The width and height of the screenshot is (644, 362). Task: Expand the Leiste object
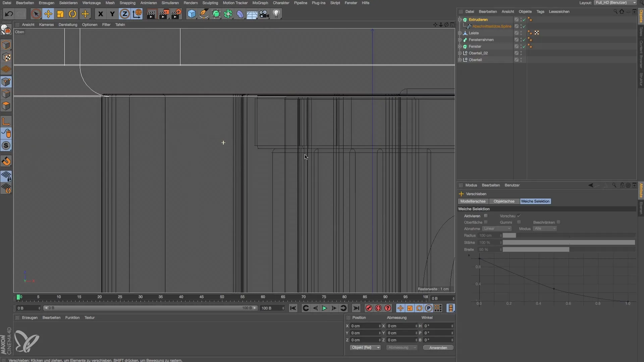tap(460, 33)
